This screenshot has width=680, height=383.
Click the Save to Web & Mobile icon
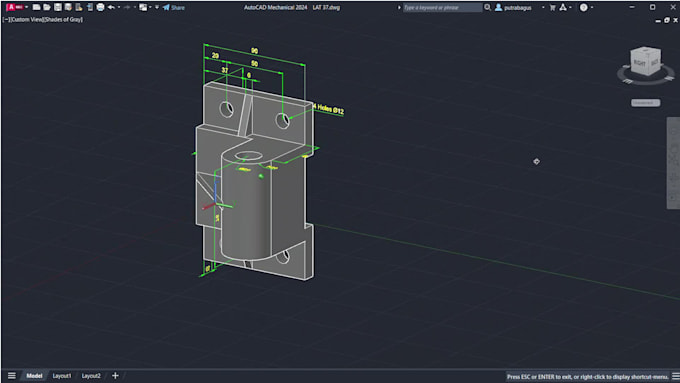click(x=90, y=7)
